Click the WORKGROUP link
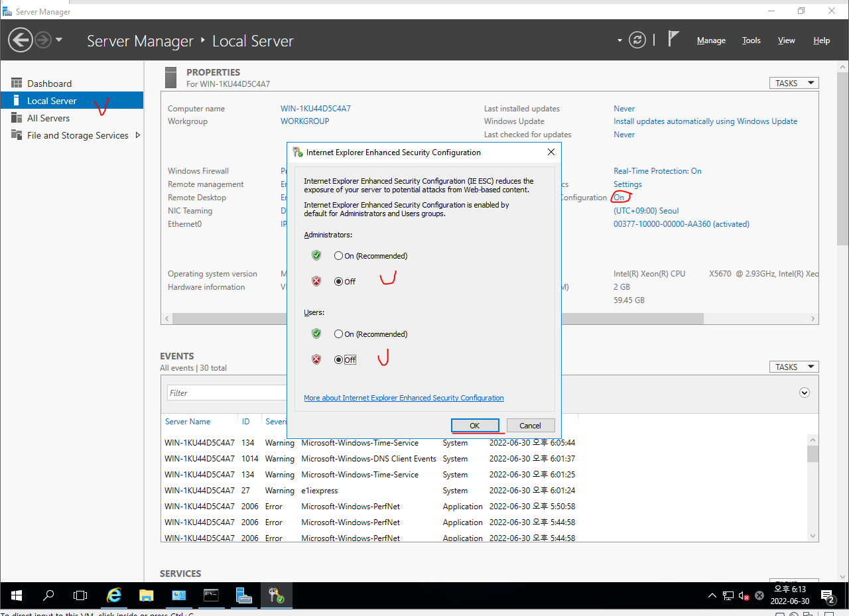 click(x=305, y=121)
